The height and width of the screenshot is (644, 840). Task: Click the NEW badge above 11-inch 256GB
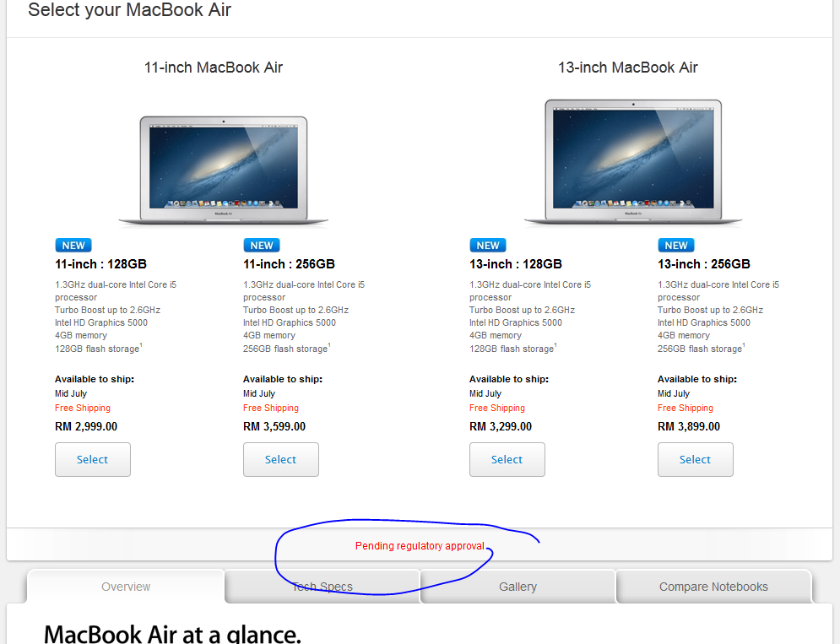[262, 245]
